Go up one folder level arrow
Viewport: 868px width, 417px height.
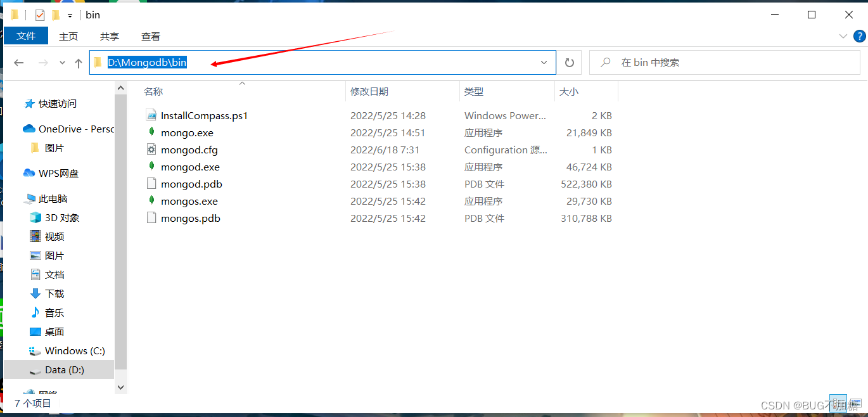pos(79,63)
